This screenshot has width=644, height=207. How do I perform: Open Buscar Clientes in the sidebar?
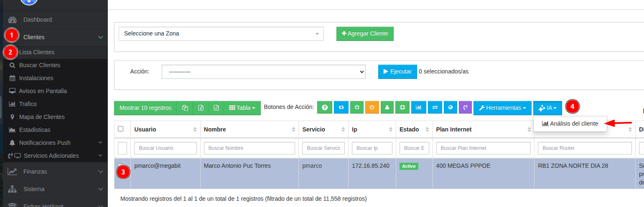click(39, 65)
